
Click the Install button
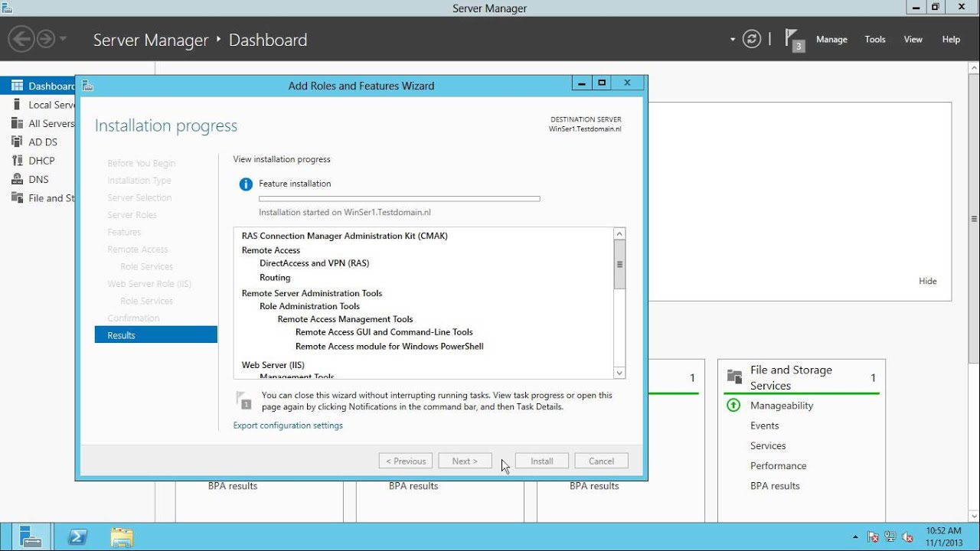click(x=542, y=461)
